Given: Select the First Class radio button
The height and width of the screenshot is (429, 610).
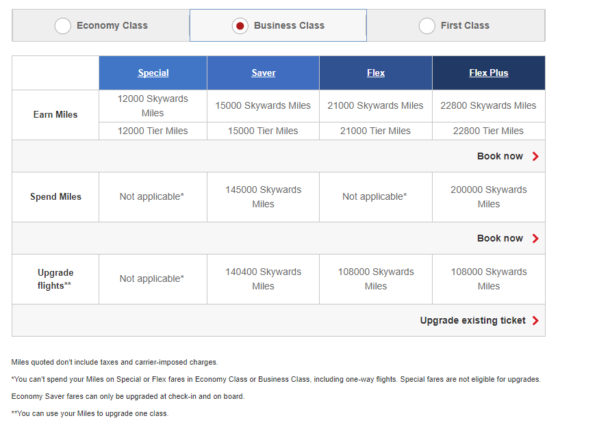Looking at the screenshot, I should (427, 26).
